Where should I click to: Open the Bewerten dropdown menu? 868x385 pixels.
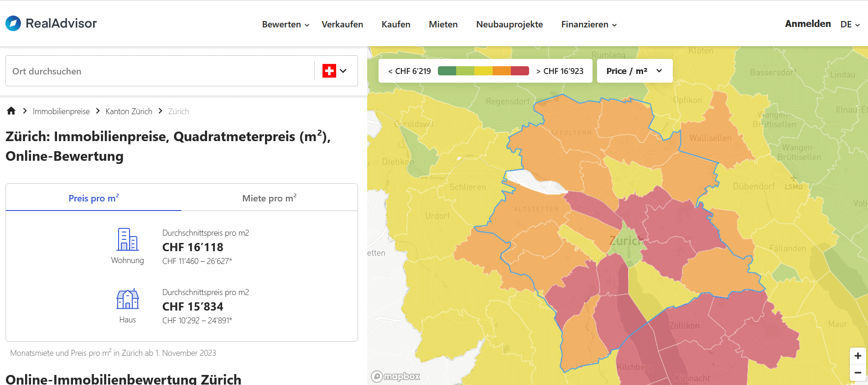(286, 24)
